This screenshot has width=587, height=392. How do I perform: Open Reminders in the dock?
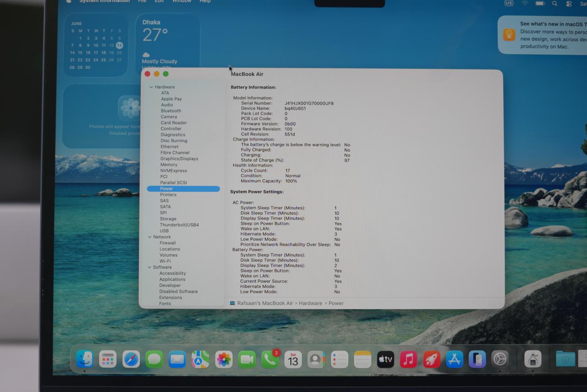pyautogui.click(x=339, y=359)
